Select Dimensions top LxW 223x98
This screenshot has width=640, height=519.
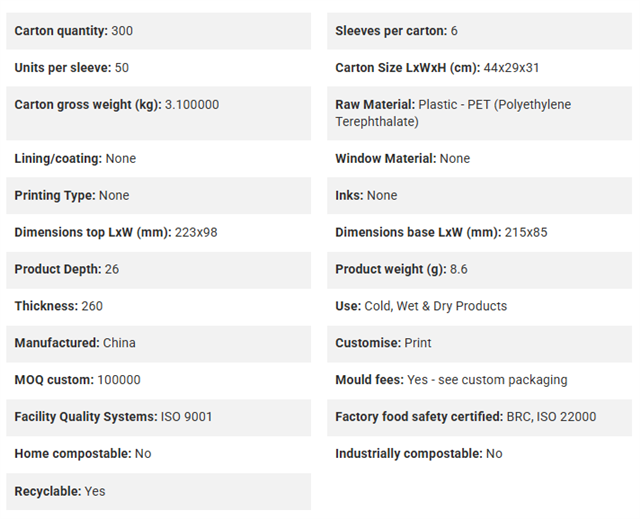pos(158,233)
